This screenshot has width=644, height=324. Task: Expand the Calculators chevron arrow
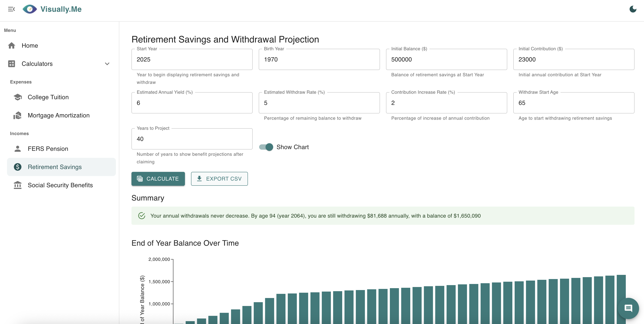(x=107, y=64)
